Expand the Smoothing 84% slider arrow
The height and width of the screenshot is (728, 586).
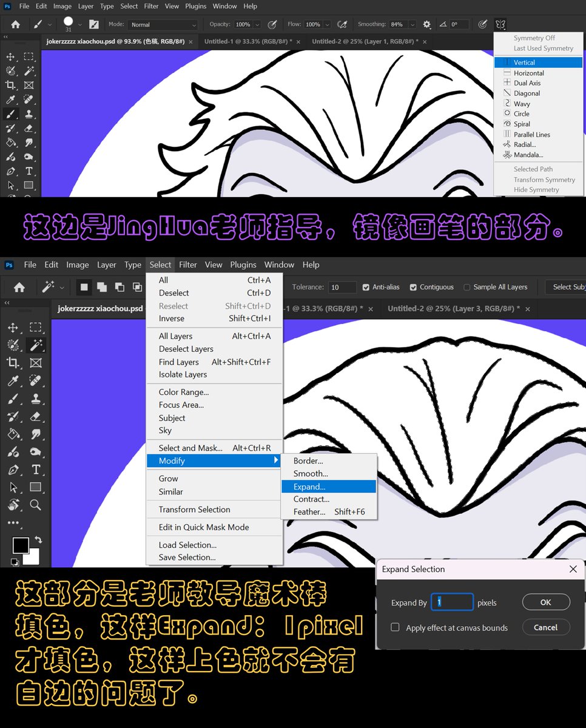click(413, 25)
